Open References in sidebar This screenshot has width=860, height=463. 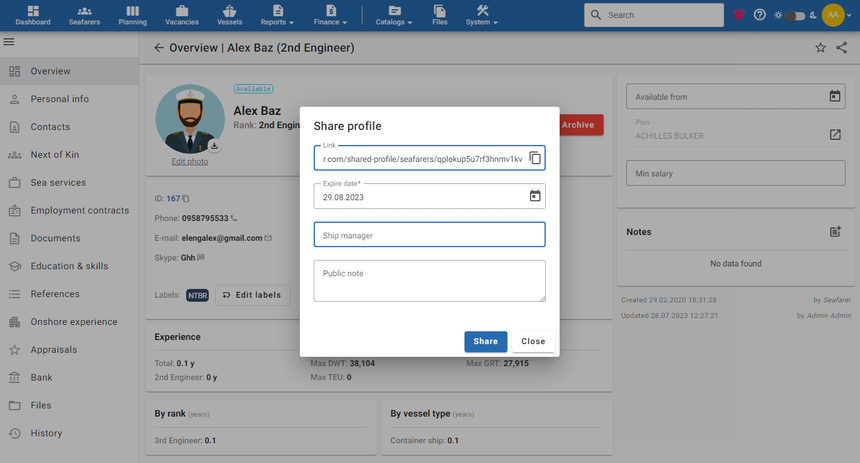point(69,294)
